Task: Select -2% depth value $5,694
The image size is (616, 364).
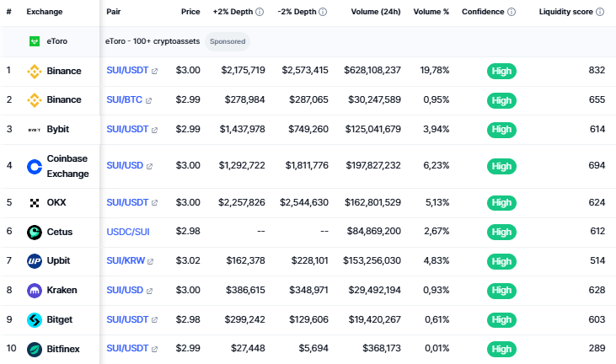Action: pyautogui.click(x=313, y=348)
